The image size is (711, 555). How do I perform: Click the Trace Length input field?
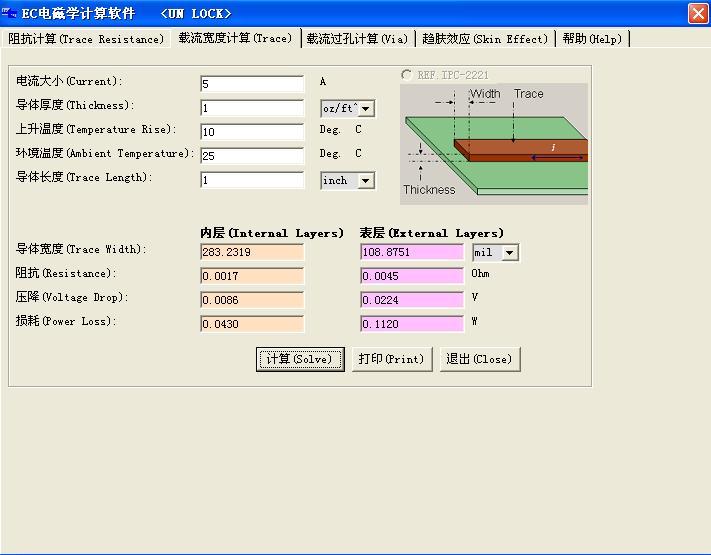click(252, 180)
